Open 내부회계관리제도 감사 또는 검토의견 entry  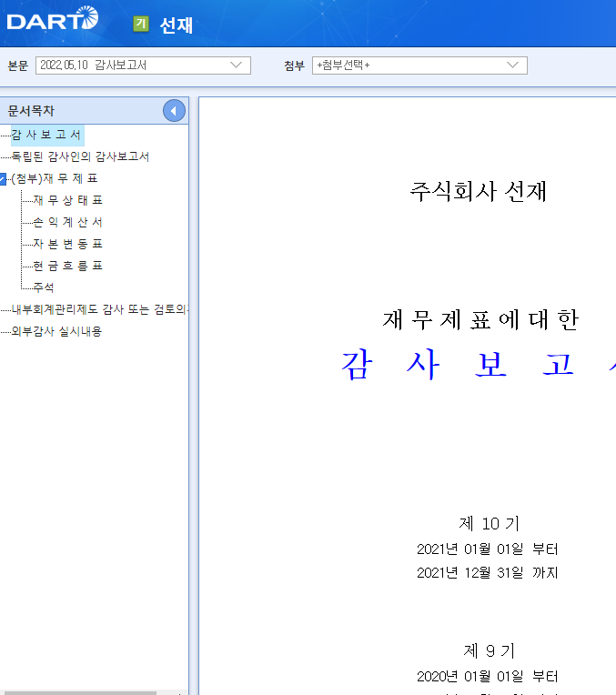[x=100, y=309]
